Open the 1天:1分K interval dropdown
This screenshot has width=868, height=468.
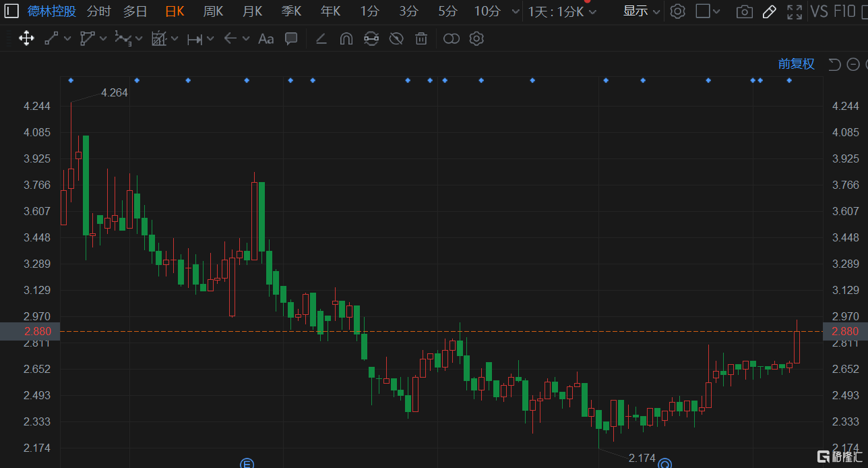pos(562,11)
